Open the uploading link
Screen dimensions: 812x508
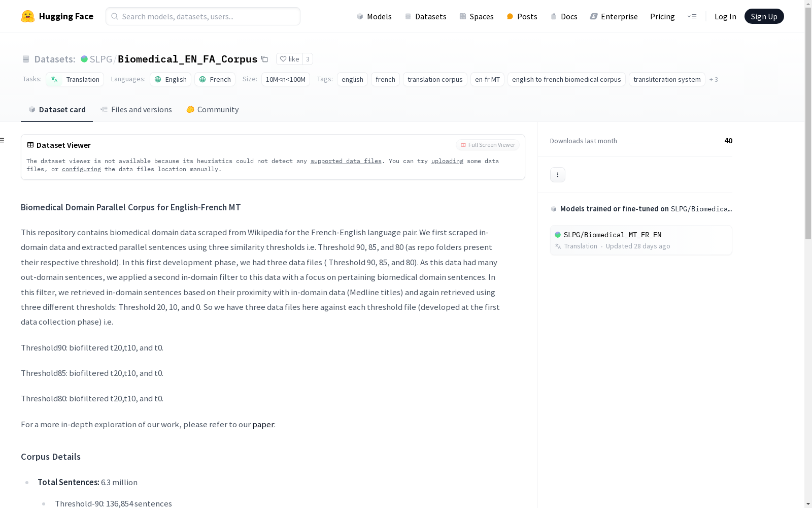(x=447, y=161)
